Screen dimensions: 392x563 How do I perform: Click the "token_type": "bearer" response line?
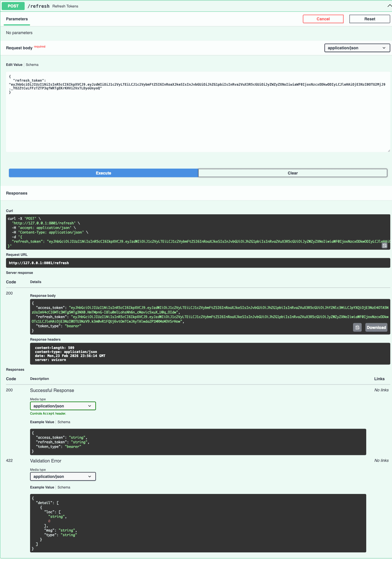point(58,326)
